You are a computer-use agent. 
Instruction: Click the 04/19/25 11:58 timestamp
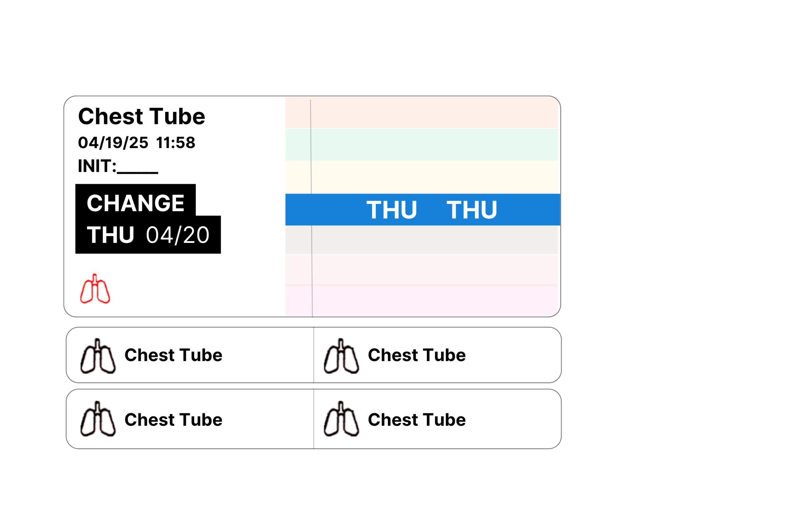coord(136,143)
